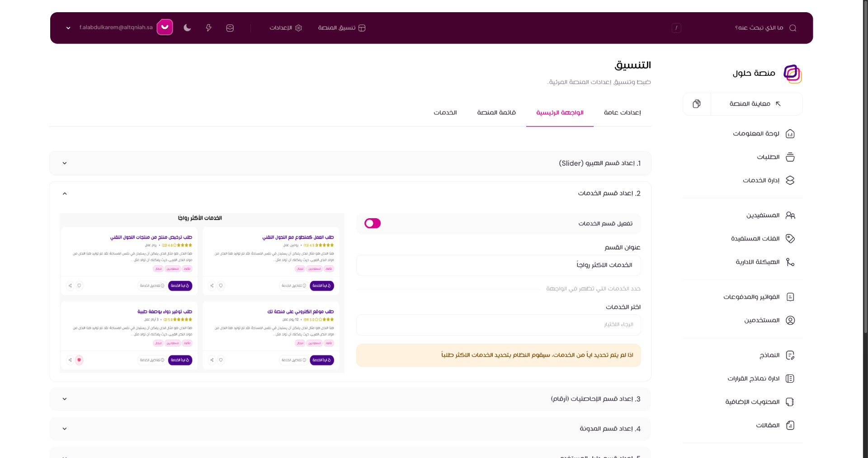Switch to the الخدمات tab
This screenshot has height=458, width=868.
click(445, 112)
